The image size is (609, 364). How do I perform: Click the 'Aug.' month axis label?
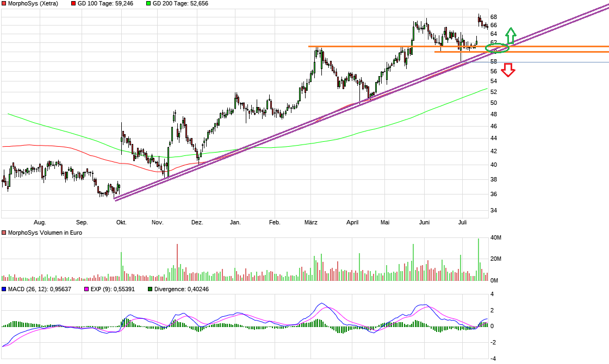click(x=40, y=222)
